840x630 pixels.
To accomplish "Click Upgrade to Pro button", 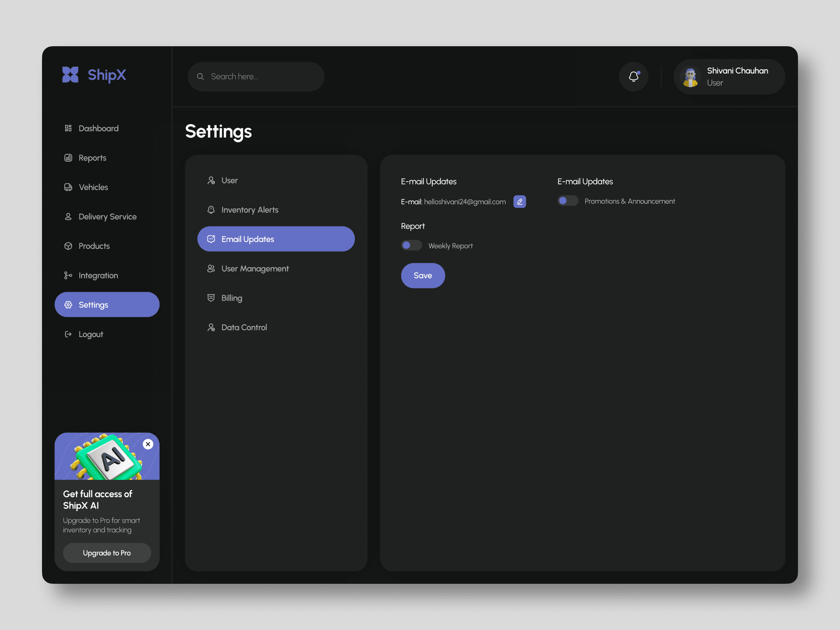I will tap(107, 553).
